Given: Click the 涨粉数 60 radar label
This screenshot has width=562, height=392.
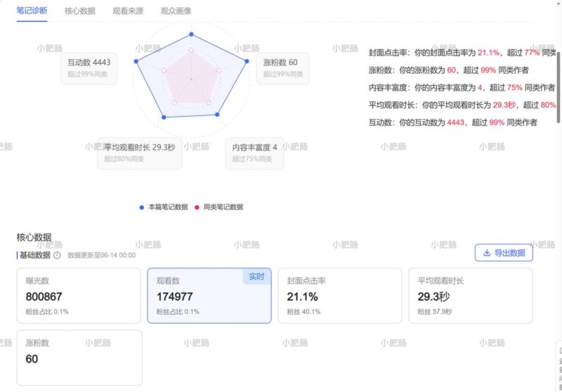Looking at the screenshot, I should click(283, 67).
